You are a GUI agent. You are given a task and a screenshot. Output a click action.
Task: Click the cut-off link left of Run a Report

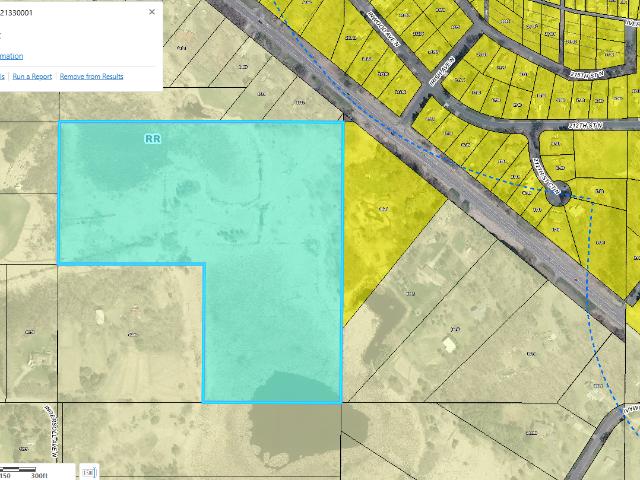(2, 76)
